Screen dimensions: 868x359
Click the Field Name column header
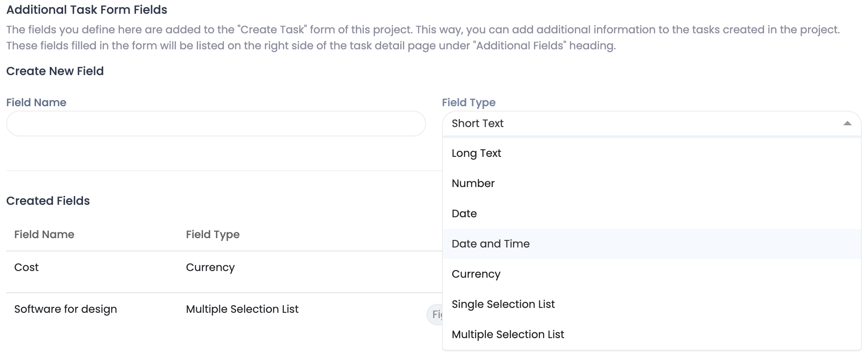44,235
